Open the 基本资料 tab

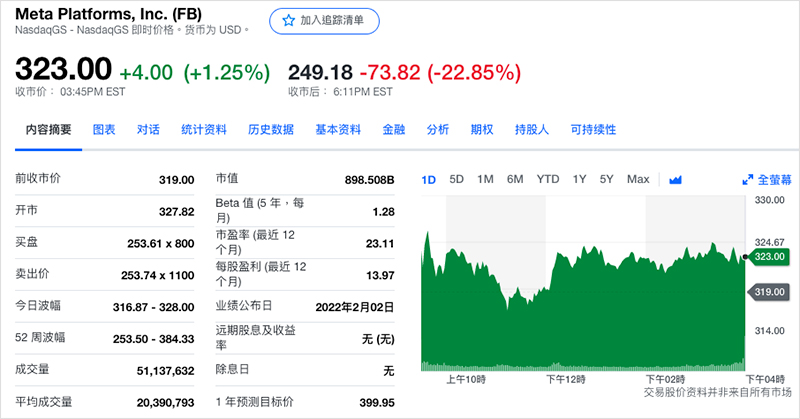[x=337, y=130]
